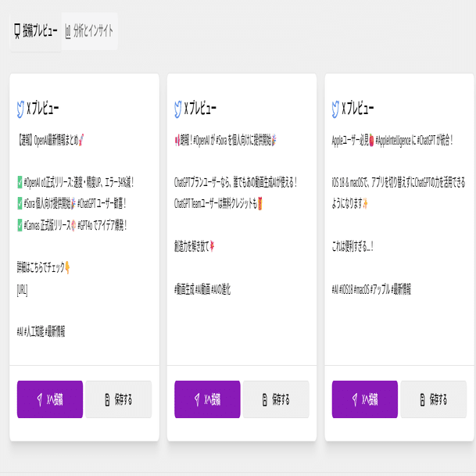Click the green checkmark beside #OpenAI o1正式リリース
The width and height of the screenshot is (476, 476).
click(20, 182)
